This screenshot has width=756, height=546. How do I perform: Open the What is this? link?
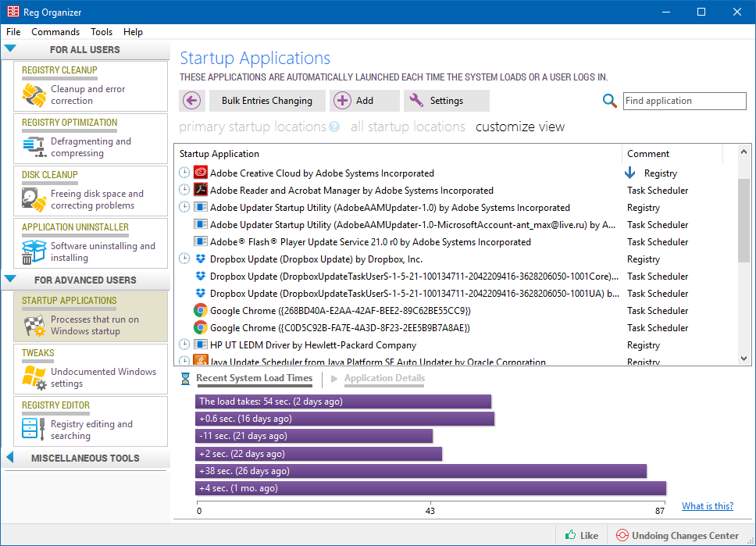pyautogui.click(x=707, y=506)
